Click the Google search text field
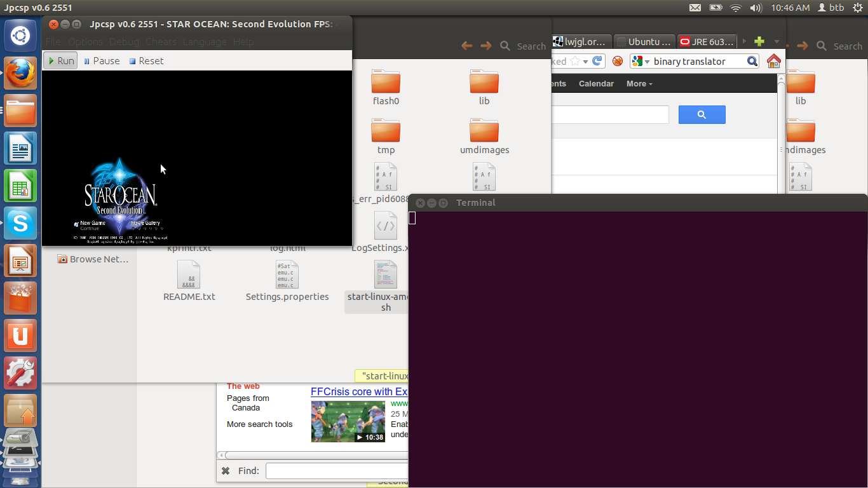868x488 pixels. coord(609,115)
